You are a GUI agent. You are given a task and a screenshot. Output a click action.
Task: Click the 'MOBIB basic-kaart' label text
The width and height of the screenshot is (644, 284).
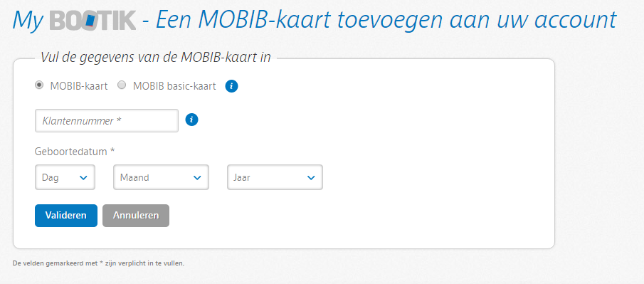pyautogui.click(x=174, y=86)
